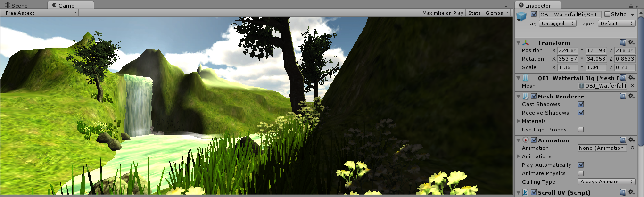The height and width of the screenshot is (197, 644).
Task: Expand the Animations list foldout
Action: pyautogui.click(x=519, y=156)
